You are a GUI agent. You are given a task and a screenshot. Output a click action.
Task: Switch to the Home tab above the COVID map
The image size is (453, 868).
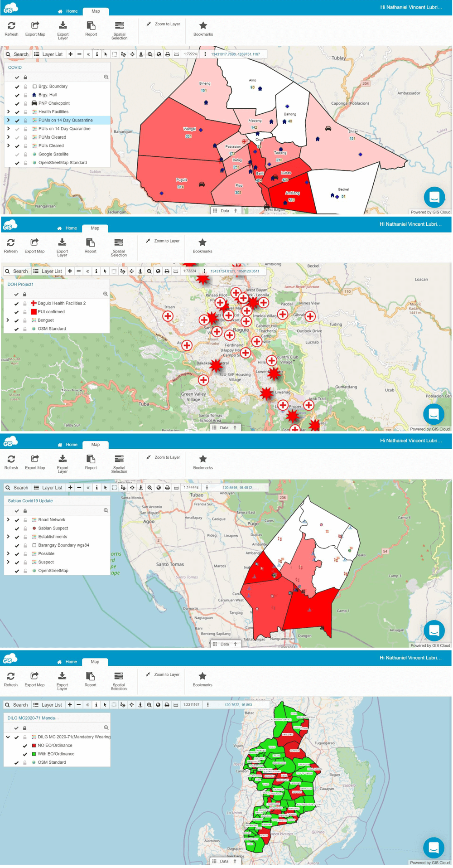click(68, 11)
